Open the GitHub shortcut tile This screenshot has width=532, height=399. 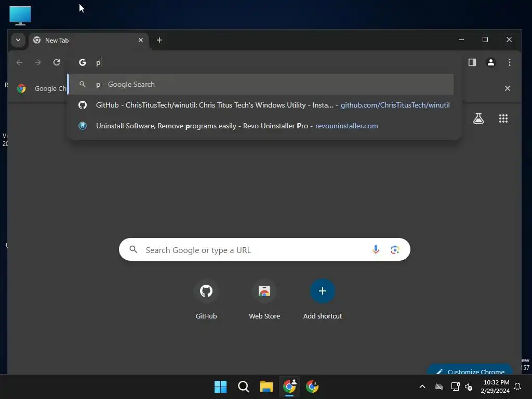click(x=206, y=300)
